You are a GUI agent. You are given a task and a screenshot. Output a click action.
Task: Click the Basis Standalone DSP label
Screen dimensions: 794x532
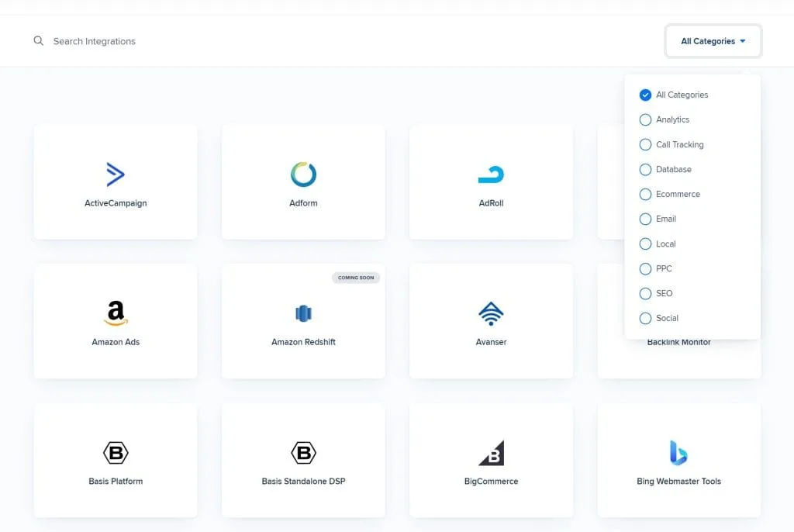pos(303,482)
